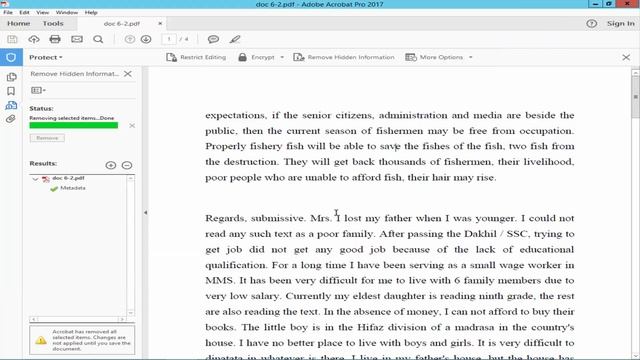Screen dimensions: 640x360
Task: Open the File menu
Action: click(x=8, y=13)
